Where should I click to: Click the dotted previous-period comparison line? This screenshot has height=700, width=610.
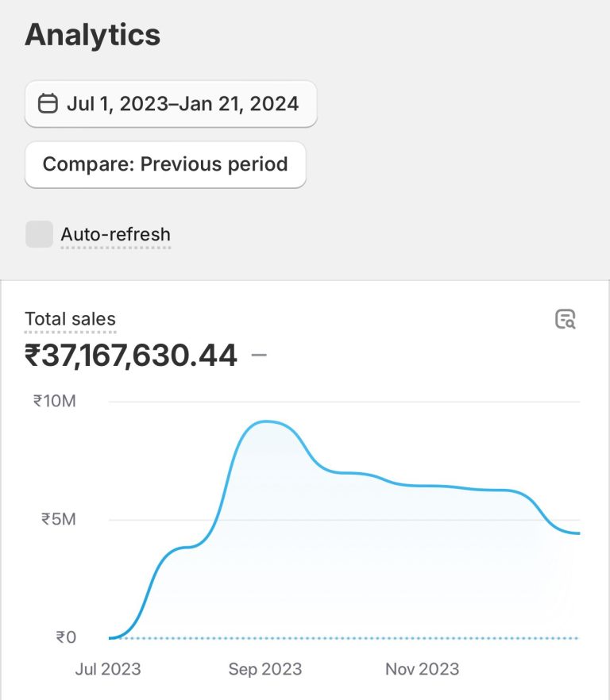click(x=357, y=638)
